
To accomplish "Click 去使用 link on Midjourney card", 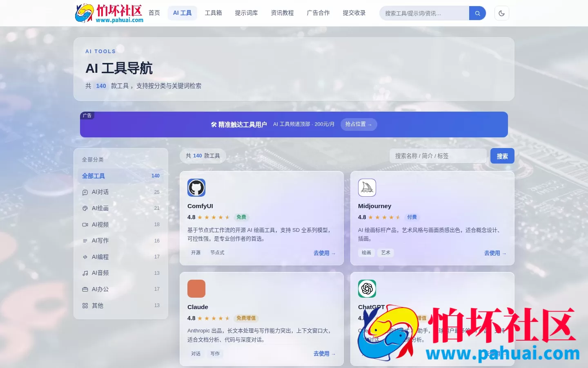I will (x=495, y=253).
